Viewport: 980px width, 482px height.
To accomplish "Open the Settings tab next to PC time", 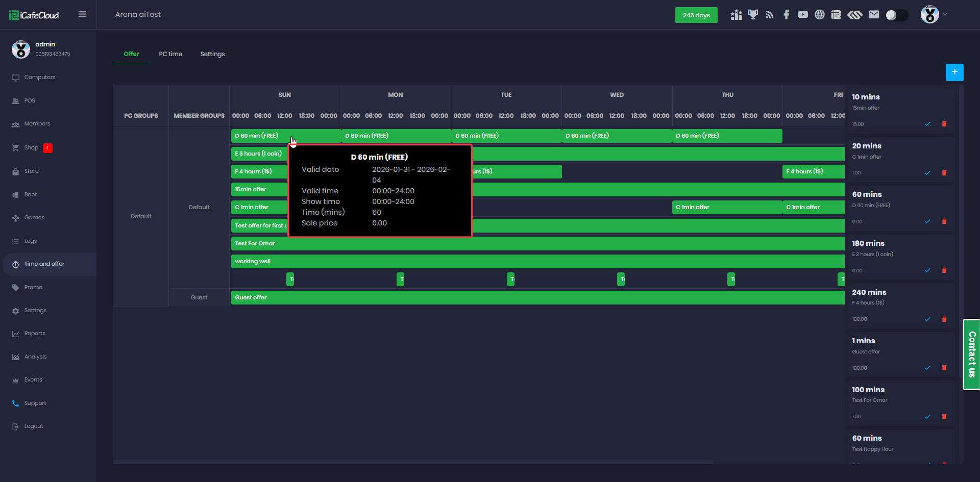I will [x=212, y=54].
